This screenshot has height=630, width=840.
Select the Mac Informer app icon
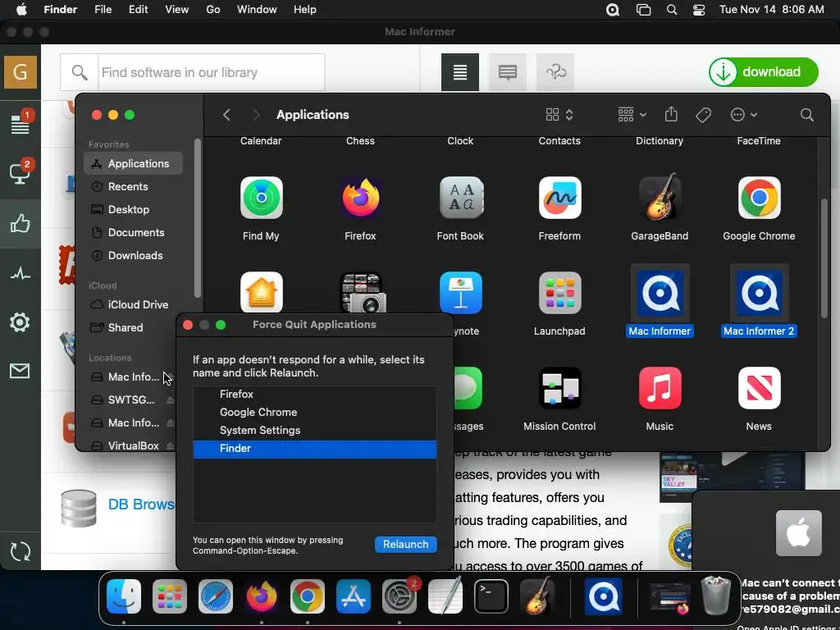(660, 293)
